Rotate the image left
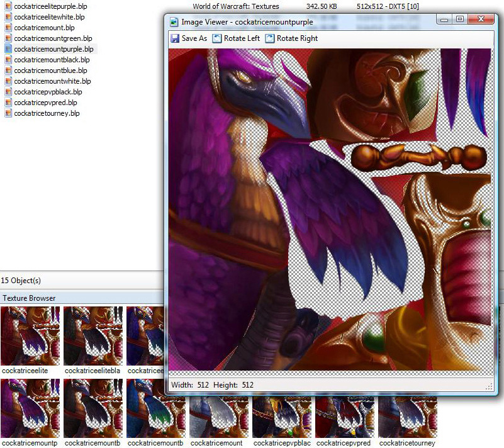The width and height of the screenshot is (504, 448). [236, 38]
